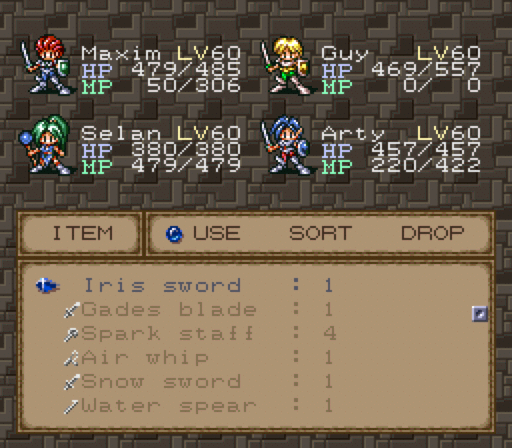Click the item list scroll indicator
The height and width of the screenshot is (448, 512).
480,314
